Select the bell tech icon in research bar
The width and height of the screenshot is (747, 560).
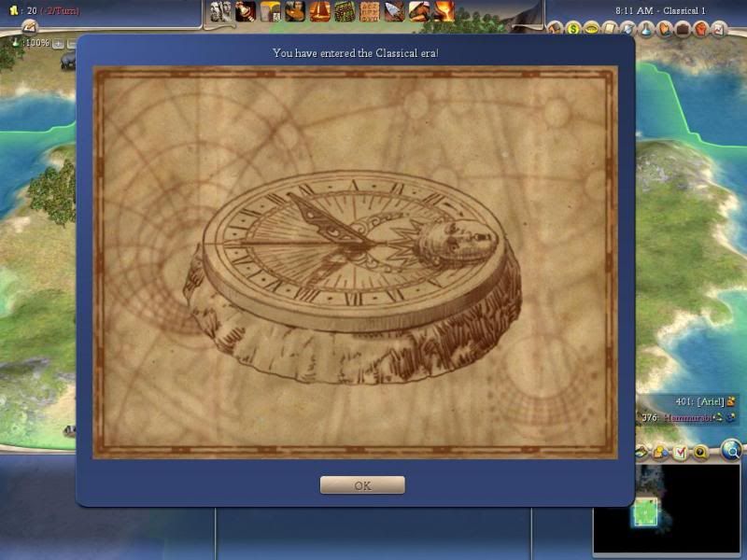(x=246, y=11)
